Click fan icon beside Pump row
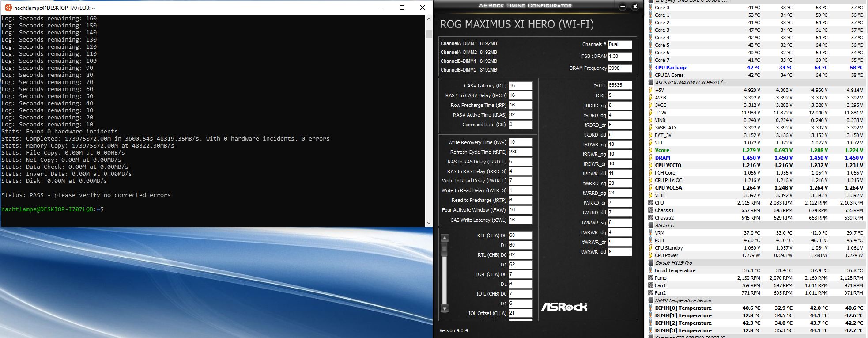Viewport: 868px width, 338px height. tap(650, 278)
